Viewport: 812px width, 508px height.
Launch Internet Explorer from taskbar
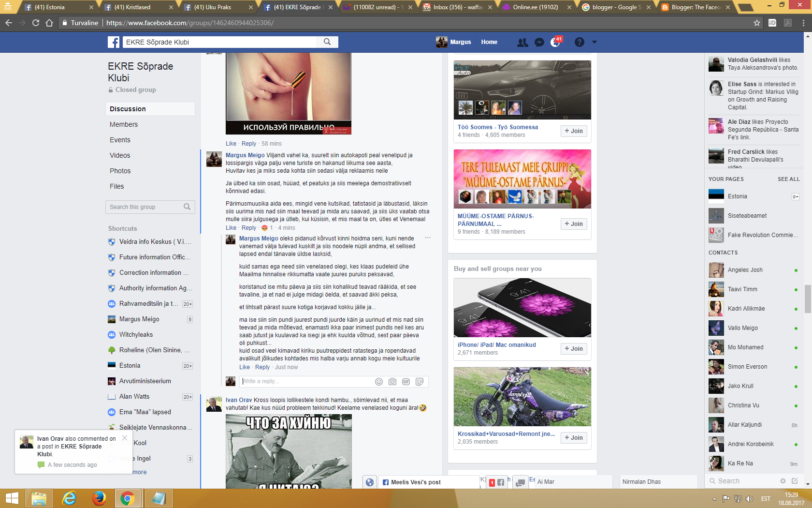click(69, 498)
